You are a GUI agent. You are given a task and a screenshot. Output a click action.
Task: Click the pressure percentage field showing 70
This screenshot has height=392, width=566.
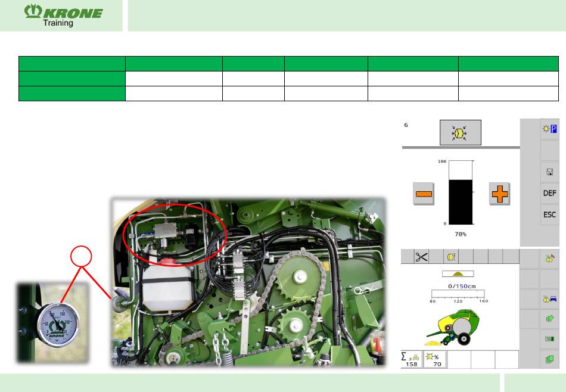click(x=435, y=359)
